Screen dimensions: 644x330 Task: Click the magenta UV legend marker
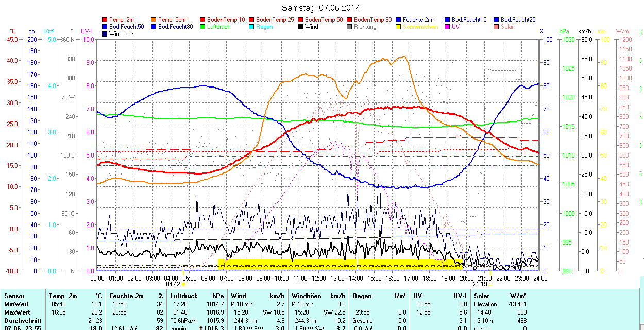click(x=448, y=27)
